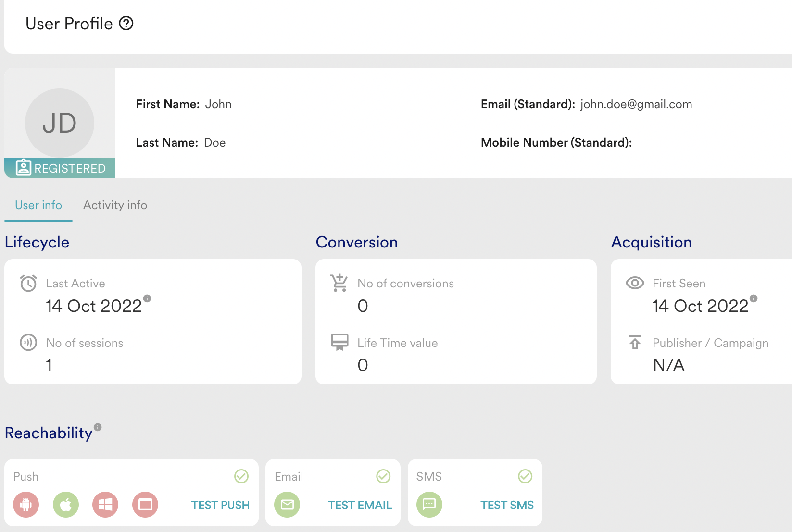
Task: Click info icon beside First Seen date
Action: click(x=754, y=298)
